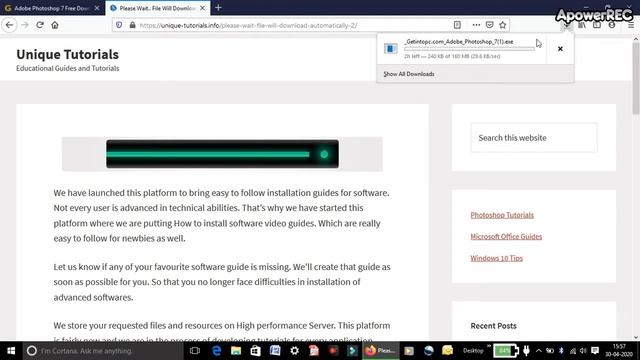This screenshot has height=360, width=640.
Task: Click the Bluetooth tray icon
Action: point(561,351)
